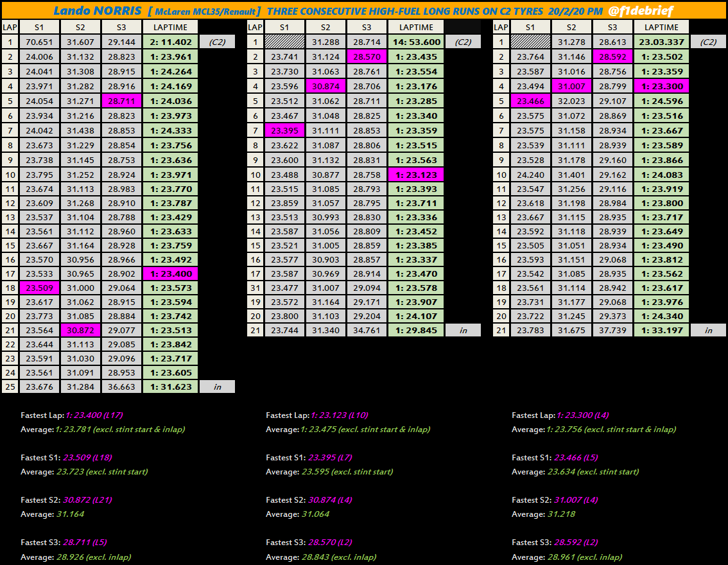Select the "Average: 31.064" summary line
The height and width of the screenshot is (565, 728).
[x=298, y=514]
